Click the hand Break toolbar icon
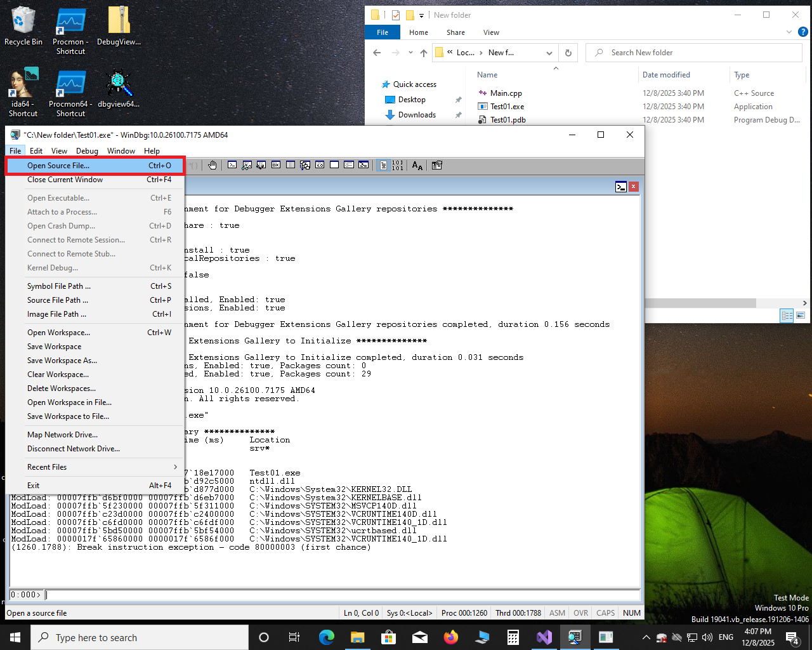Viewport: 812px width, 650px height. coord(213,165)
